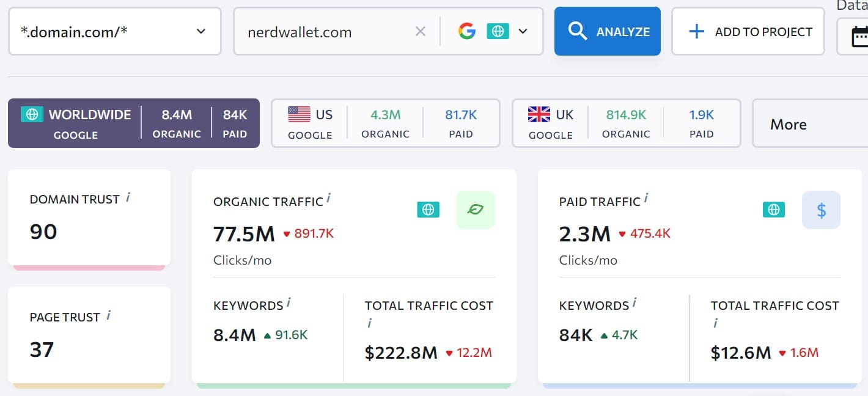Click the dollar sign paid icon

point(822,210)
